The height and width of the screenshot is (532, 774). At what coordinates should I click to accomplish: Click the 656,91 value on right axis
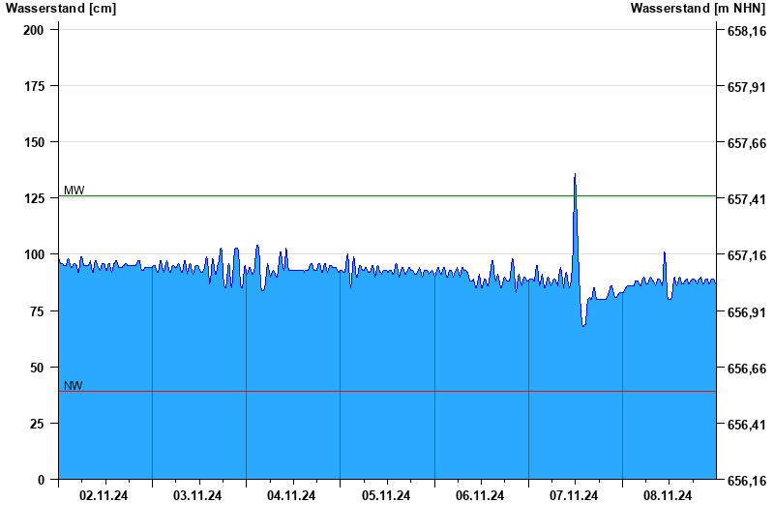(747, 312)
